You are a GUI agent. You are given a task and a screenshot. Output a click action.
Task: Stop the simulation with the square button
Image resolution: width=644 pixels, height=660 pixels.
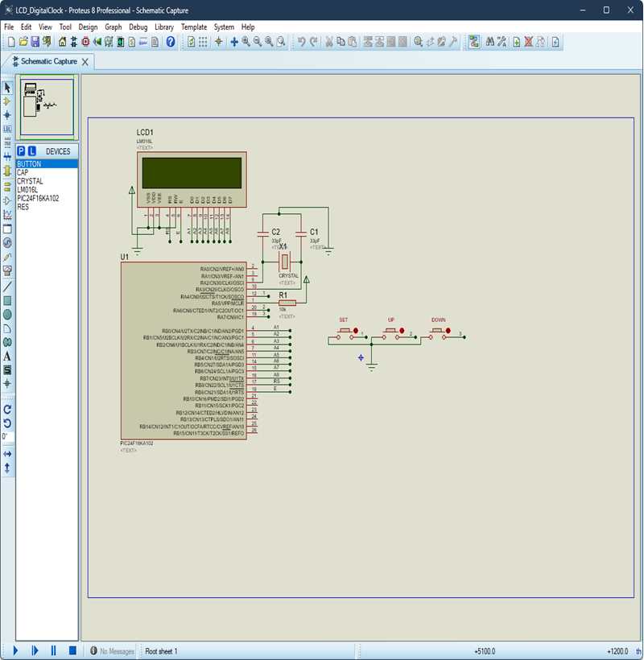tap(71, 650)
